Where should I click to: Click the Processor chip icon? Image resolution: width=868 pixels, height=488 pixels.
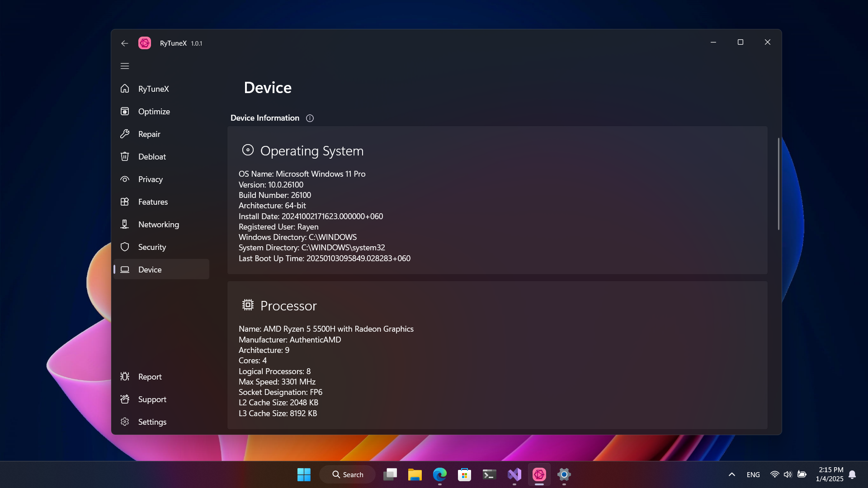point(248,305)
